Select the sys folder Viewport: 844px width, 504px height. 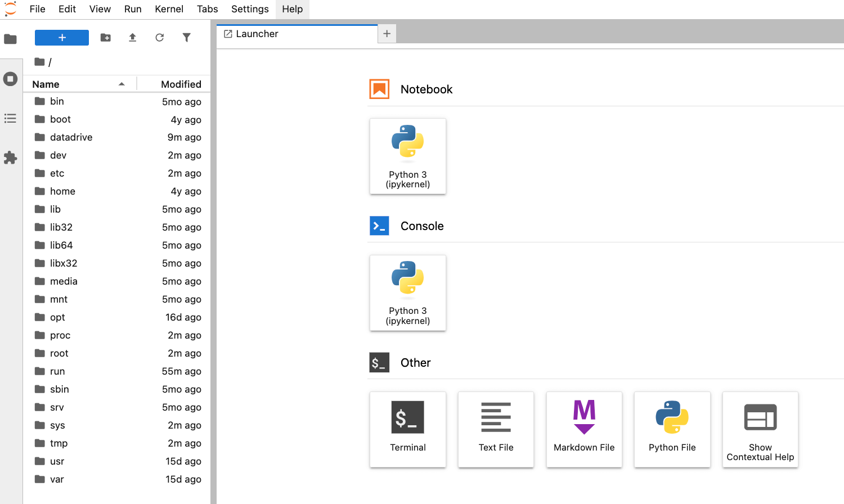tap(117, 425)
